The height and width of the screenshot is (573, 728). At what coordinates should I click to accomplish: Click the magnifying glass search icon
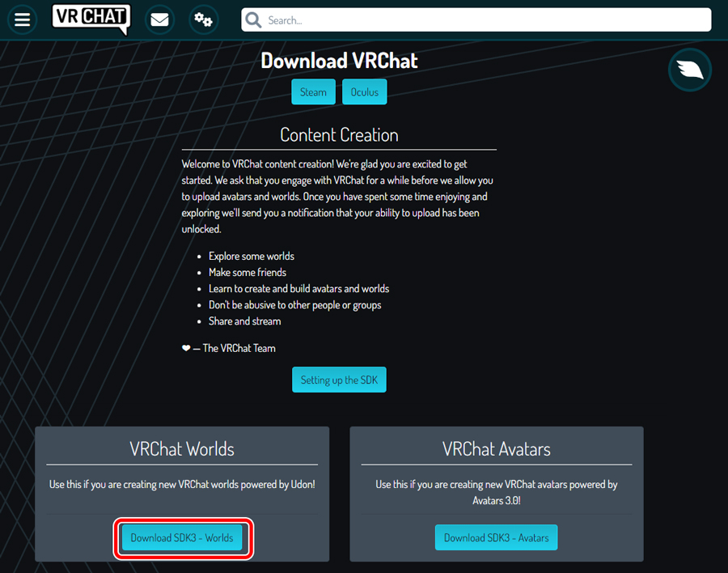click(x=253, y=20)
